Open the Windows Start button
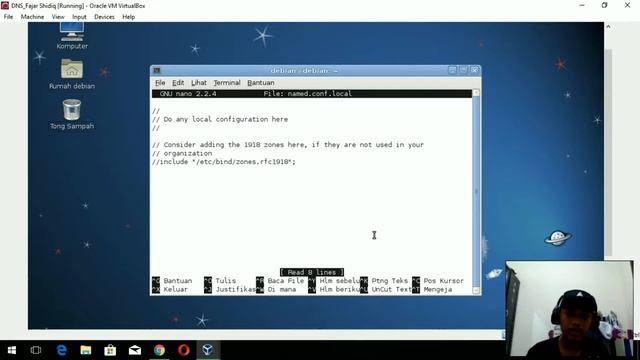 coord(12,350)
